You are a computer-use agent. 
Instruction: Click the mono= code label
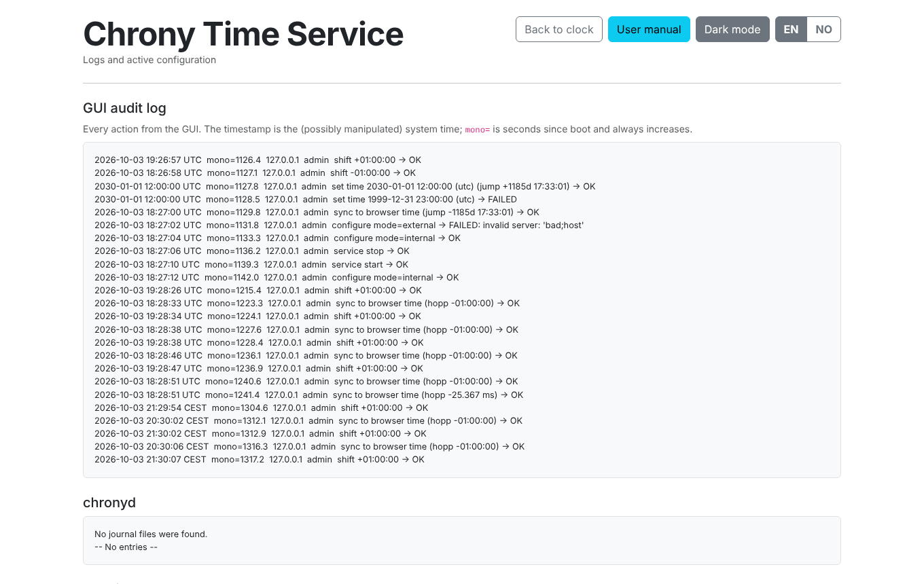coord(478,129)
